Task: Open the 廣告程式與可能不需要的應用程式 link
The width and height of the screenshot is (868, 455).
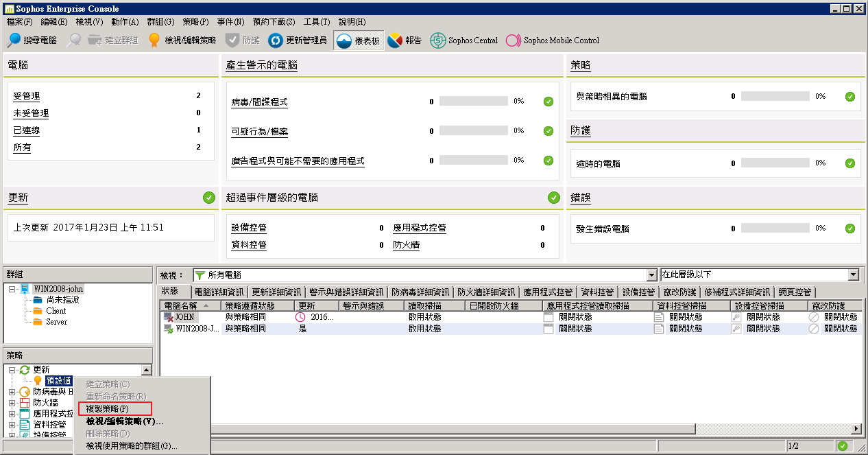Action: 298,162
